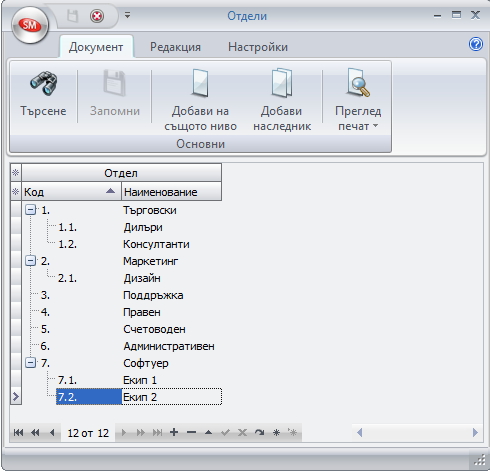490x471 pixels.
Task: Switch to the Настройки tab
Action: coord(258,47)
